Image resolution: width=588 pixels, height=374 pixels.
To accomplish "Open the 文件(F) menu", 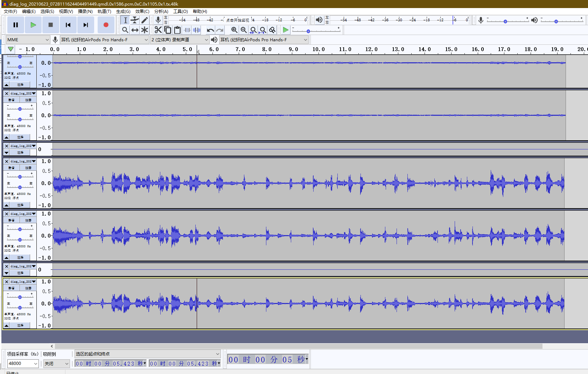I will click(9, 11).
